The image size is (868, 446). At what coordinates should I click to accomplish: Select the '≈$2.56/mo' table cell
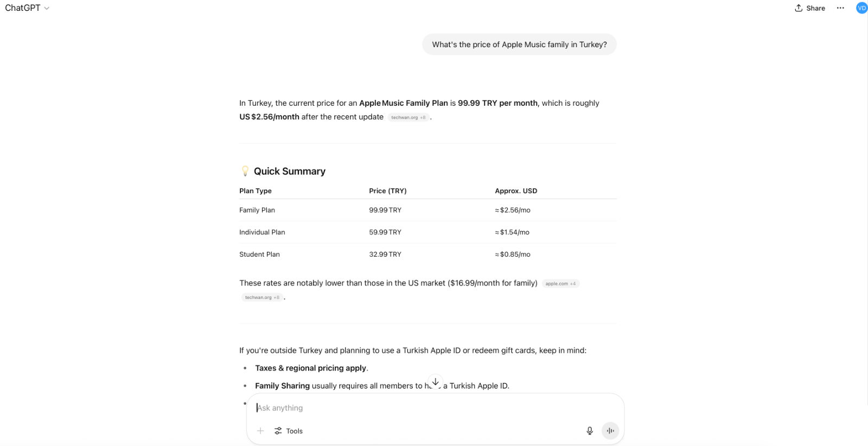(x=513, y=210)
